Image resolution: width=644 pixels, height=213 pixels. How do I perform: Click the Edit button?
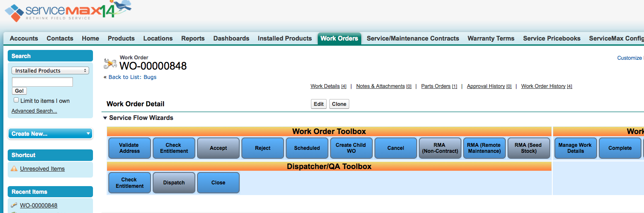pos(319,104)
